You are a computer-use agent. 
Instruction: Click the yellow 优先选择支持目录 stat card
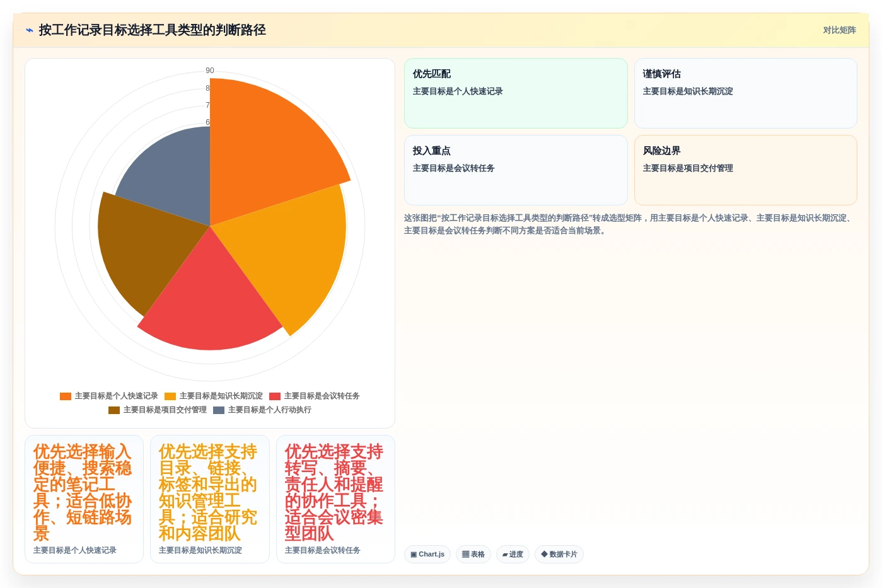210,499
